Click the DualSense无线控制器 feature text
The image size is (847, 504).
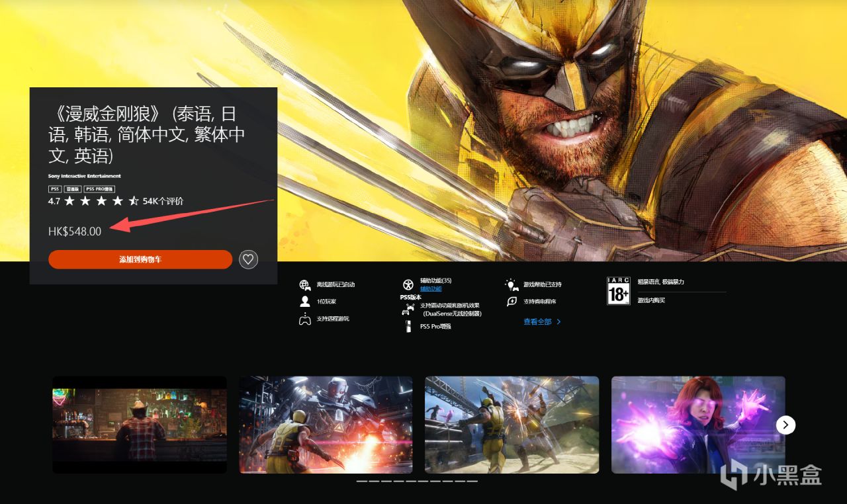click(x=453, y=314)
